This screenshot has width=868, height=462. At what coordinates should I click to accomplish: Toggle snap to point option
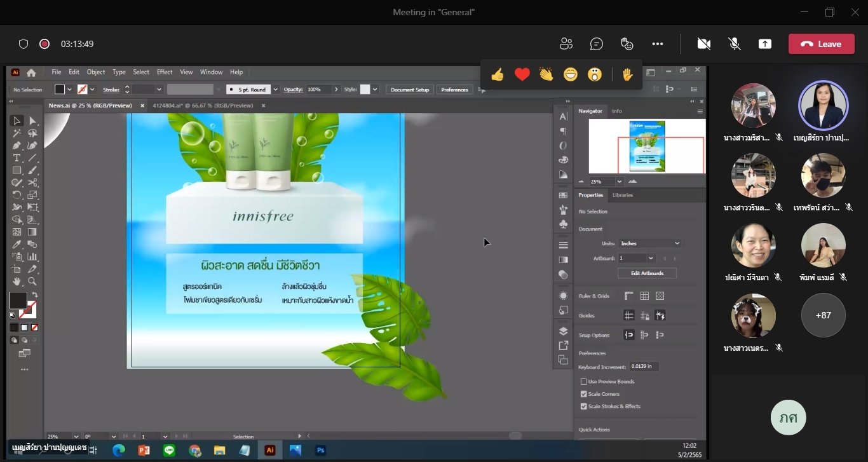tap(629, 335)
